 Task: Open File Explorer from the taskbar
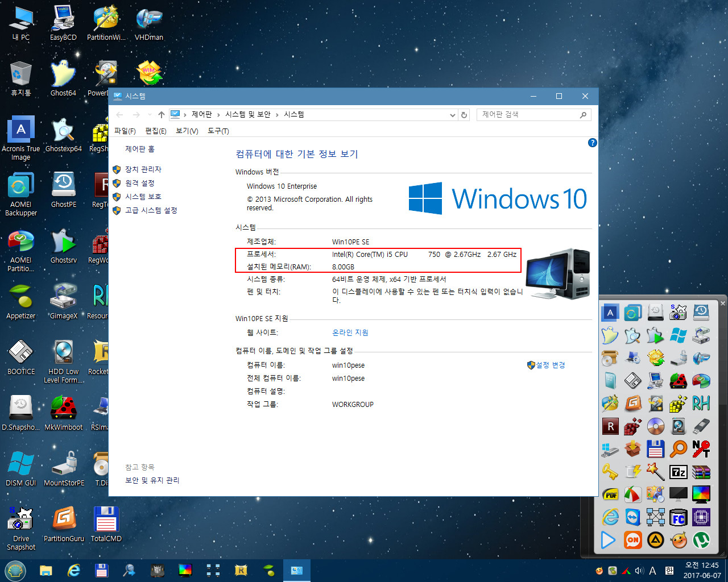pos(46,571)
